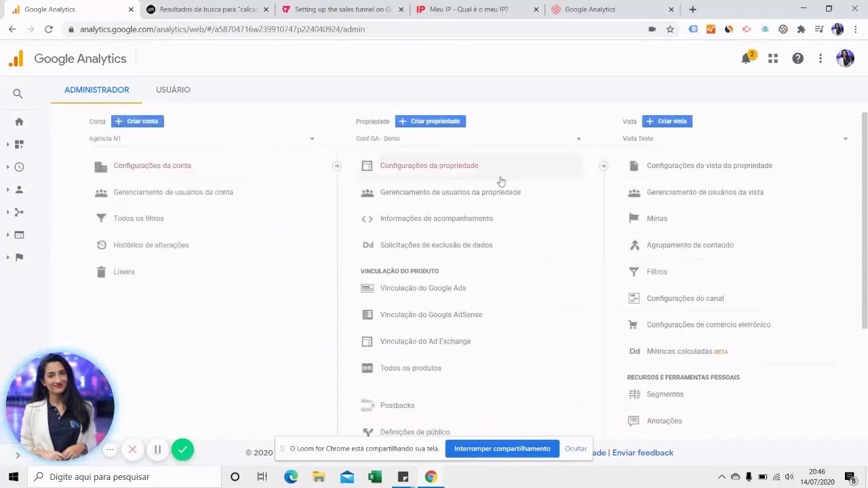
Task: Go to Home icon in sidebar
Action: click(x=19, y=122)
